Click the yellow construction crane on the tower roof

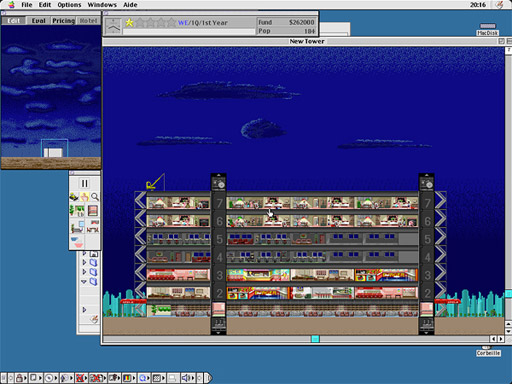point(155,182)
